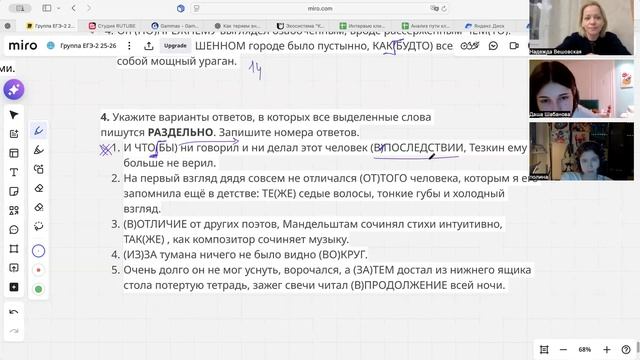Open the create-with-AI note tool

click(x=14, y=134)
